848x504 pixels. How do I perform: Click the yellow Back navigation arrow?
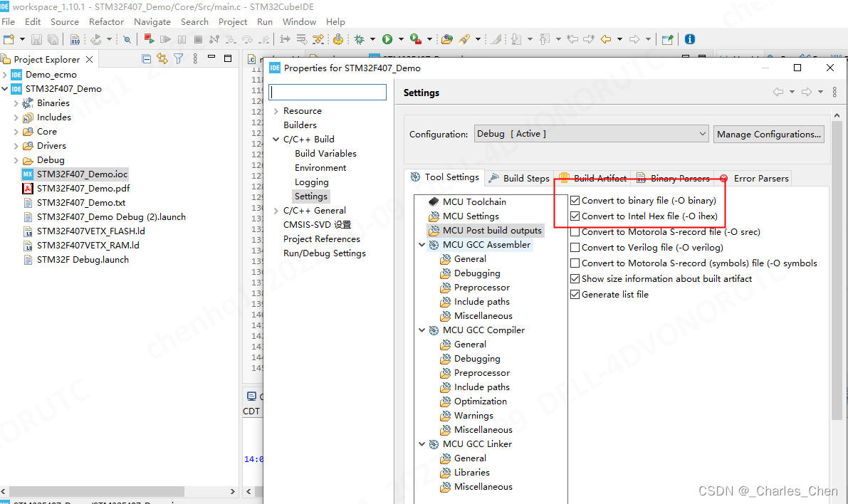pyautogui.click(x=606, y=39)
